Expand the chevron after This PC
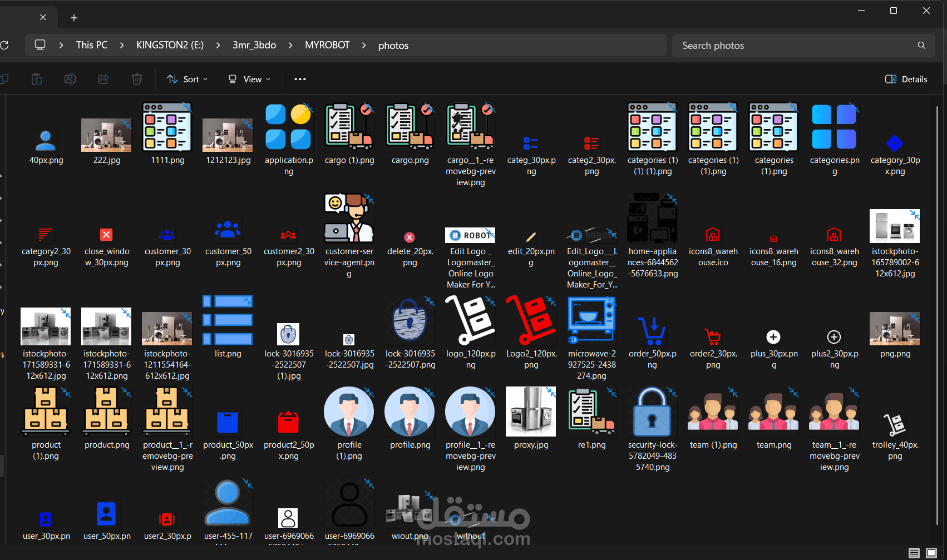The width and height of the screenshot is (947, 560). coord(122,46)
